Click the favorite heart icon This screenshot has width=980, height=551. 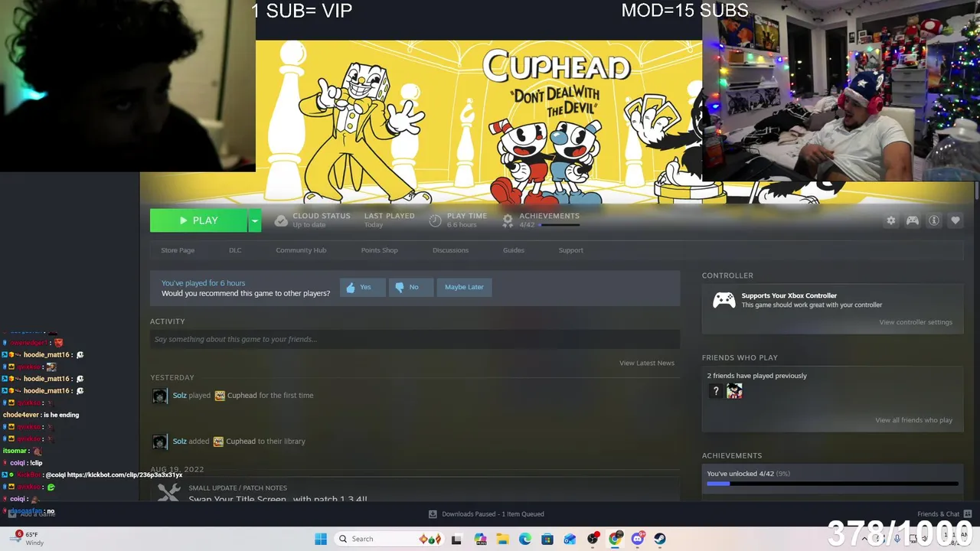tap(955, 220)
